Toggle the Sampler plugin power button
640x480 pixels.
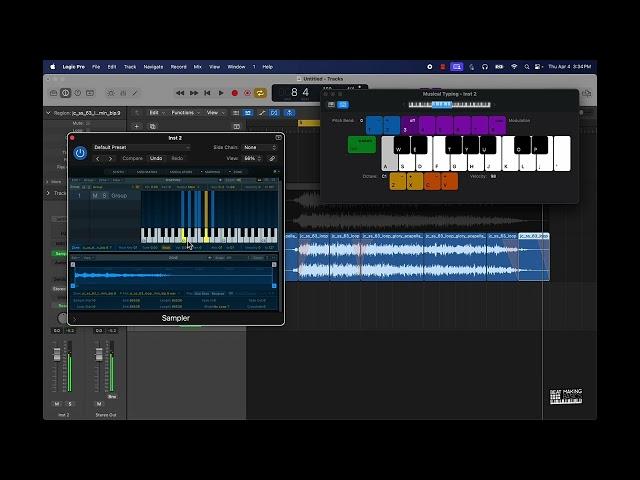[80, 153]
